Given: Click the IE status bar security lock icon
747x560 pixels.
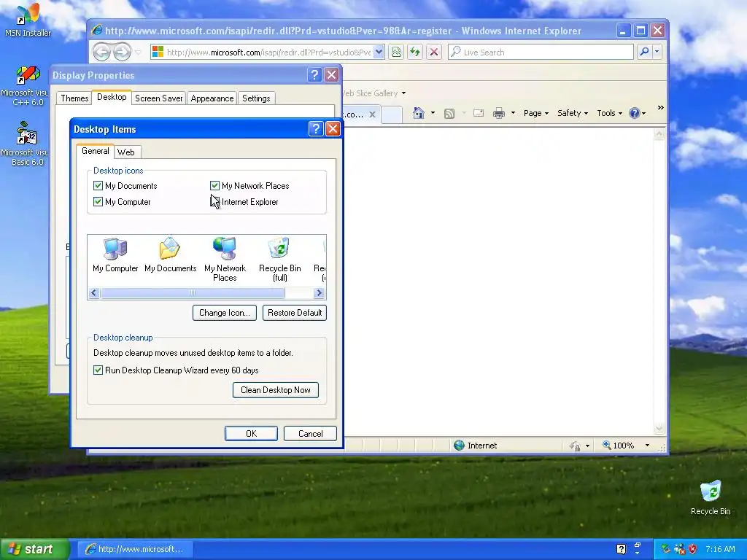Looking at the screenshot, I should pyautogui.click(x=575, y=446).
